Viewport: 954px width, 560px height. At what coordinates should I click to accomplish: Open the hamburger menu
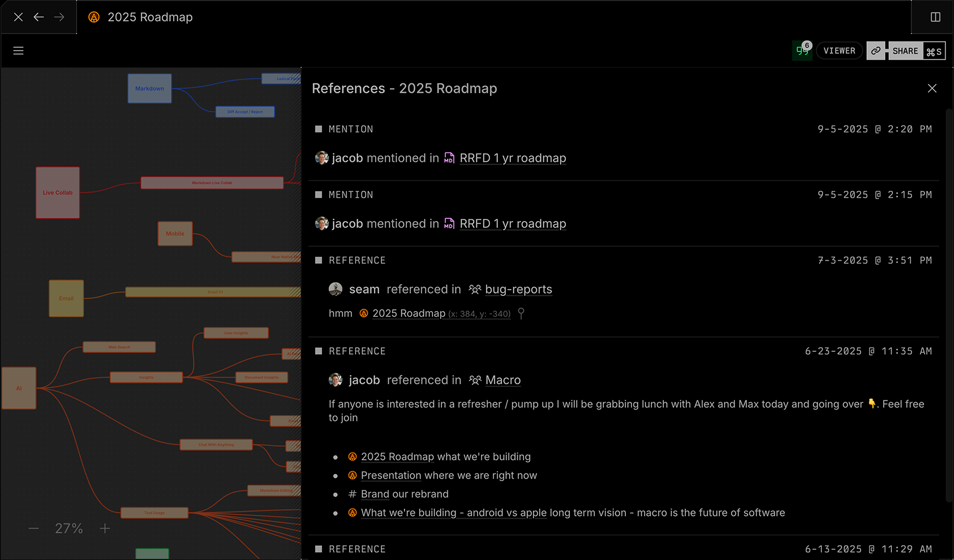(x=18, y=51)
